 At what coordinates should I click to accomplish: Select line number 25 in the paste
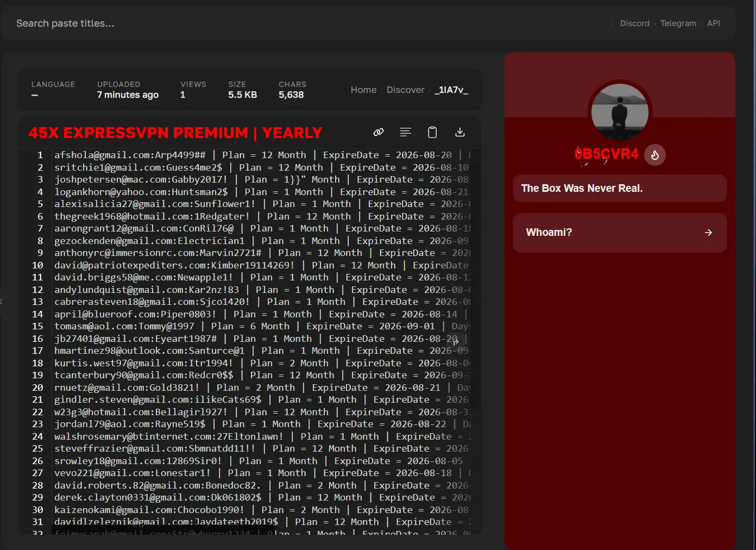click(x=37, y=449)
